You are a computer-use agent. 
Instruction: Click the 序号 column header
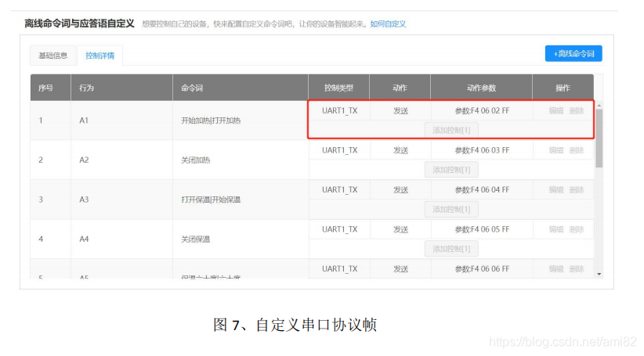(x=50, y=88)
